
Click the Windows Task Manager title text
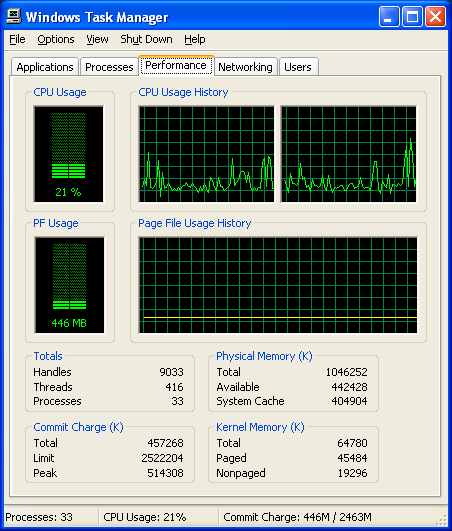(97, 17)
